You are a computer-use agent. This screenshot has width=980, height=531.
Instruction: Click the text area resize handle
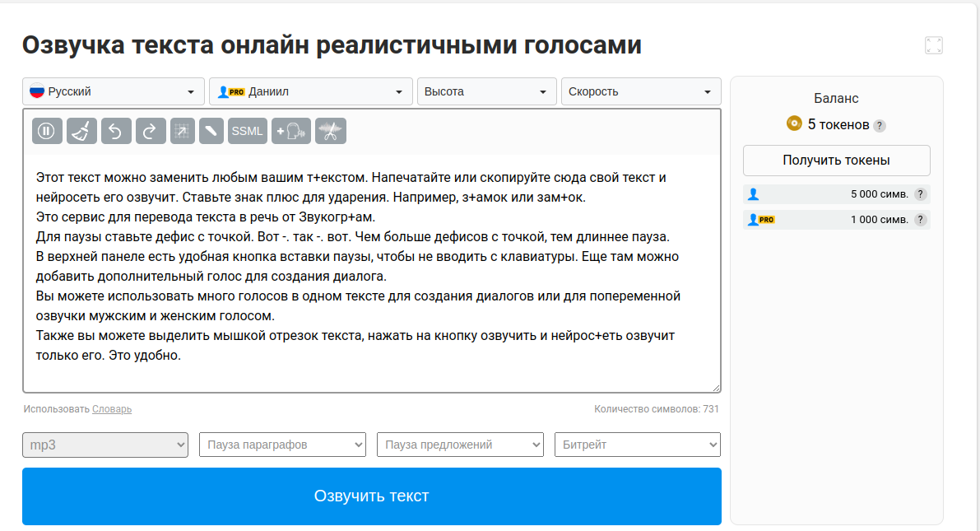pos(716,388)
